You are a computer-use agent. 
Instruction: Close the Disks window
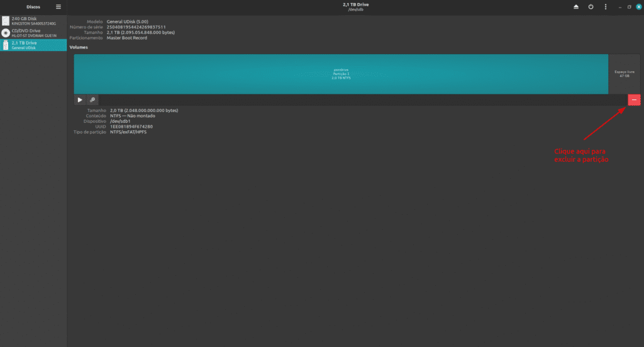[638, 7]
